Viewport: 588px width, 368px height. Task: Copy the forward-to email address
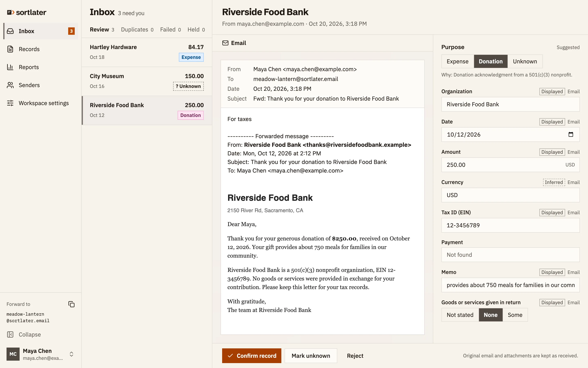(71, 304)
